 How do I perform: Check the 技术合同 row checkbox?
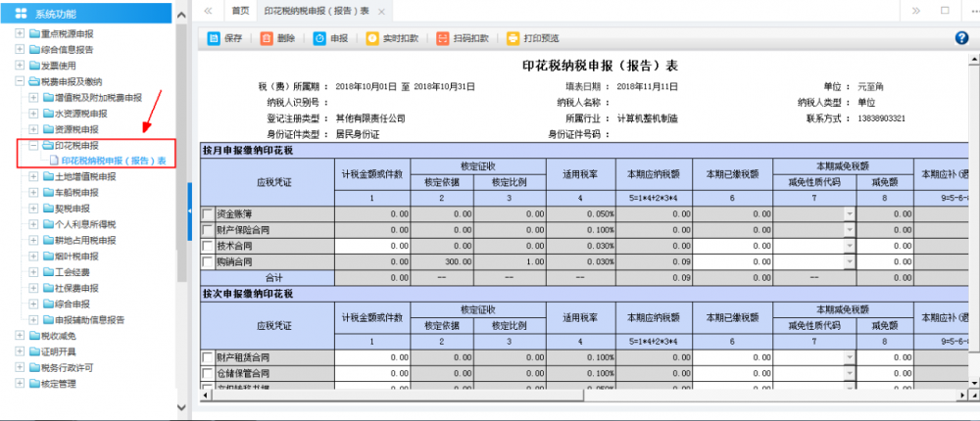coord(208,246)
